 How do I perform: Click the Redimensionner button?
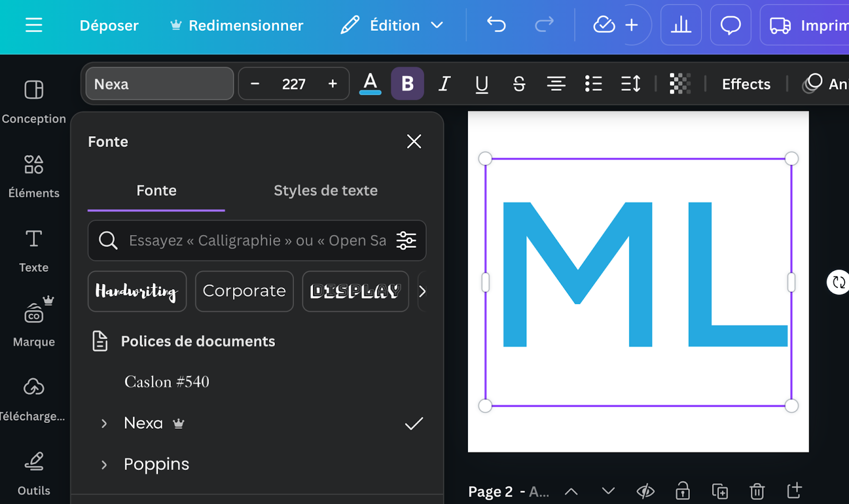click(x=245, y=25)
